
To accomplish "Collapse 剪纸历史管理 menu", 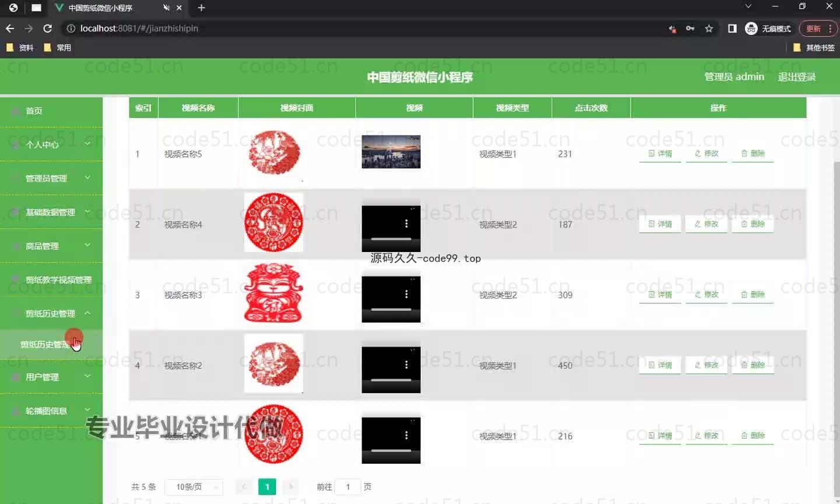I will 51,313.
